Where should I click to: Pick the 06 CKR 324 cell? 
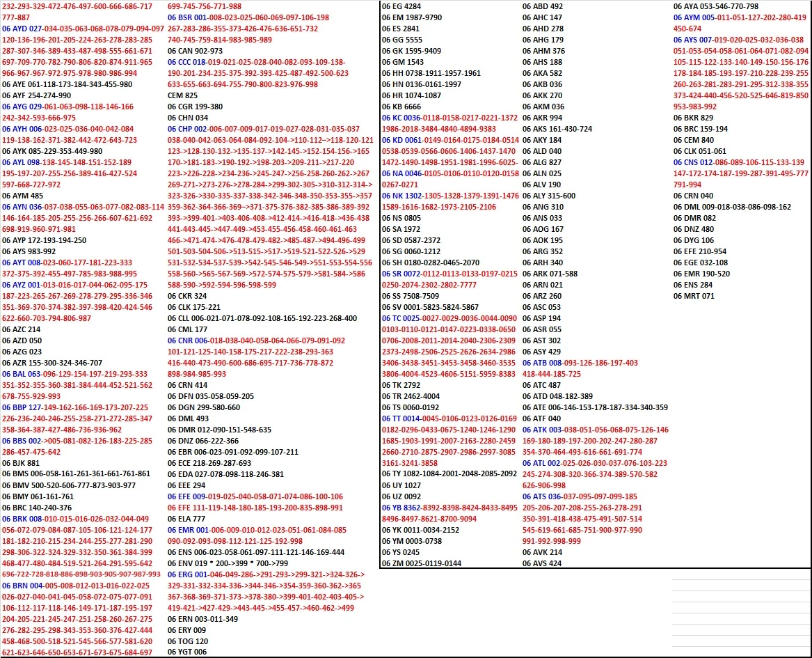[x=187, y=296]
